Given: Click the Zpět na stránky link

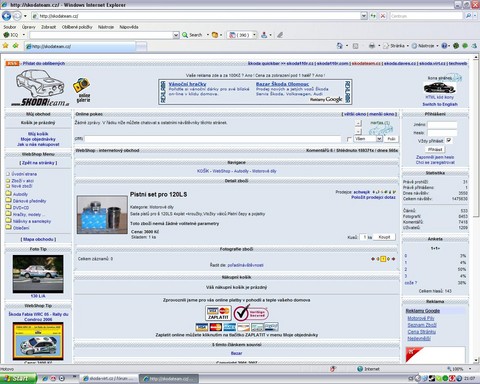Looking at the screenshot, I should point(38,163).
